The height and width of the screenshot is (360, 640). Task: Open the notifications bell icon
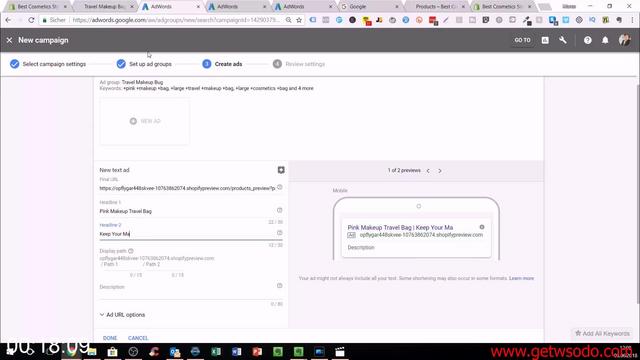click(605, 40)
